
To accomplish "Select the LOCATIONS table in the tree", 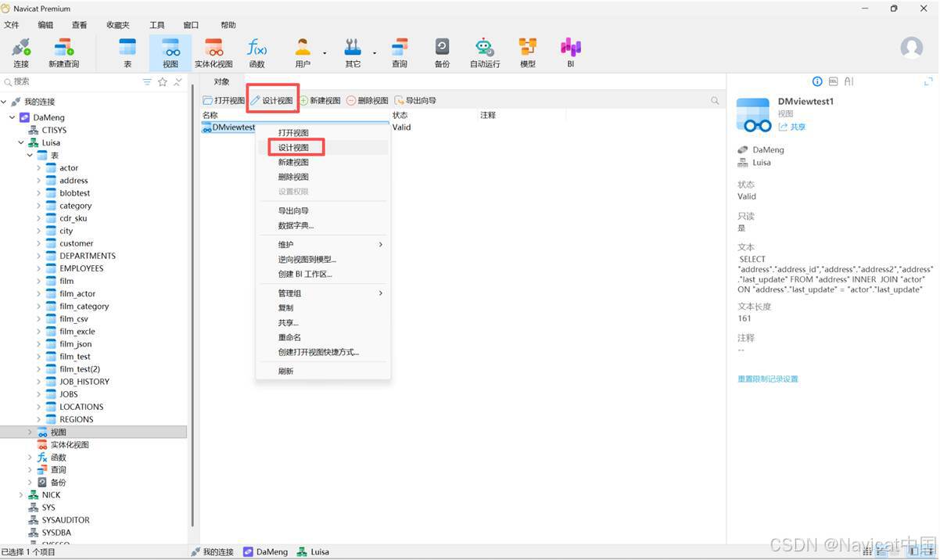I will [x=81, y=407].
